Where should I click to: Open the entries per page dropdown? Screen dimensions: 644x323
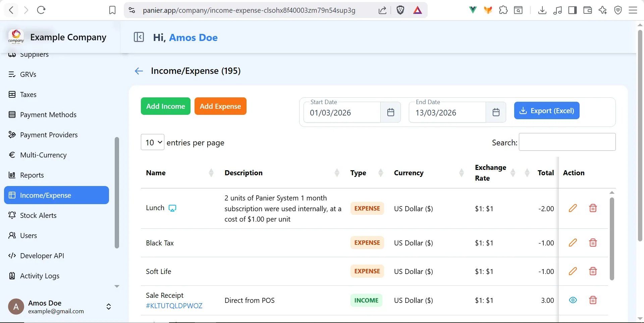(x=153, y=142)
